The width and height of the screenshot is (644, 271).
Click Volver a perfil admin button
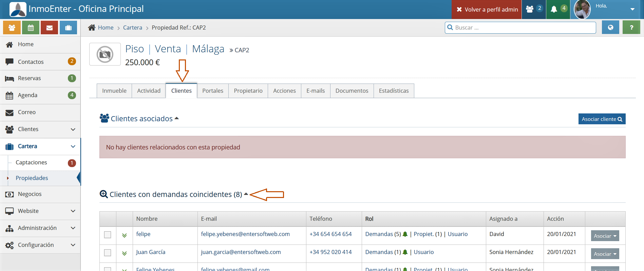(x=487, y=10)
